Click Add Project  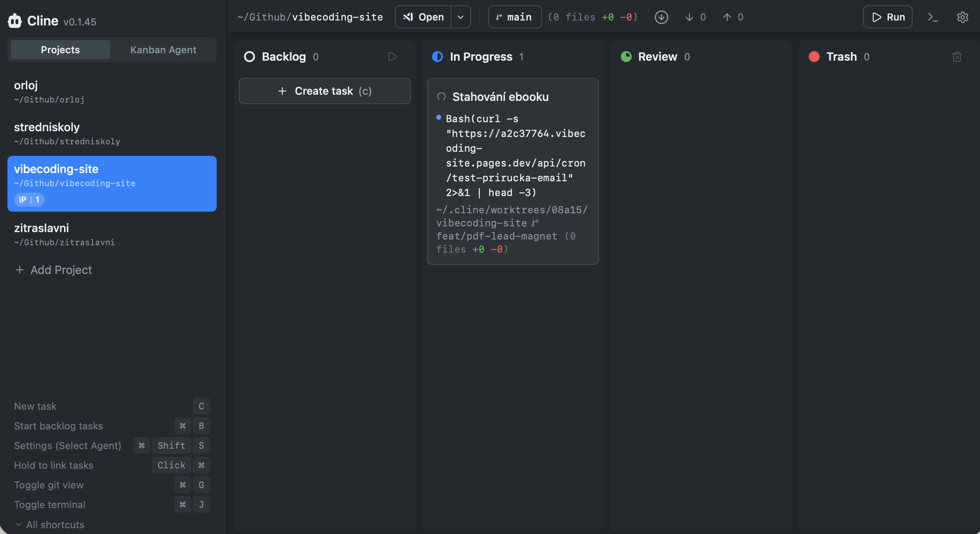coord(53,270)
